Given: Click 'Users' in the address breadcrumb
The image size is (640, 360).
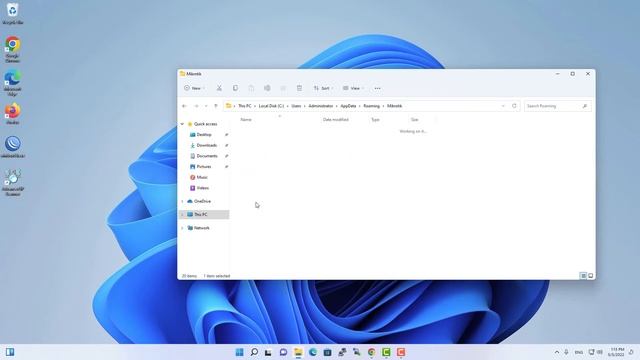Looking at the screenshot, I should pos(296,106).
